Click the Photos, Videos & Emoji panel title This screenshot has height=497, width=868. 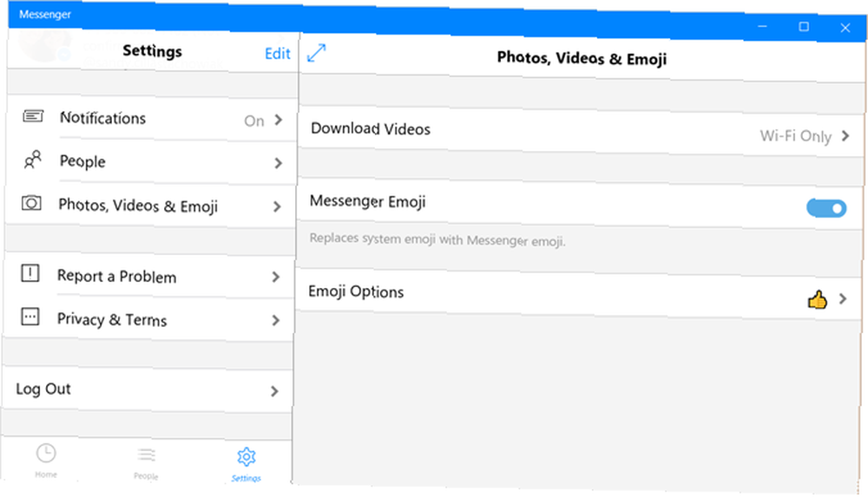coord(582,58)
